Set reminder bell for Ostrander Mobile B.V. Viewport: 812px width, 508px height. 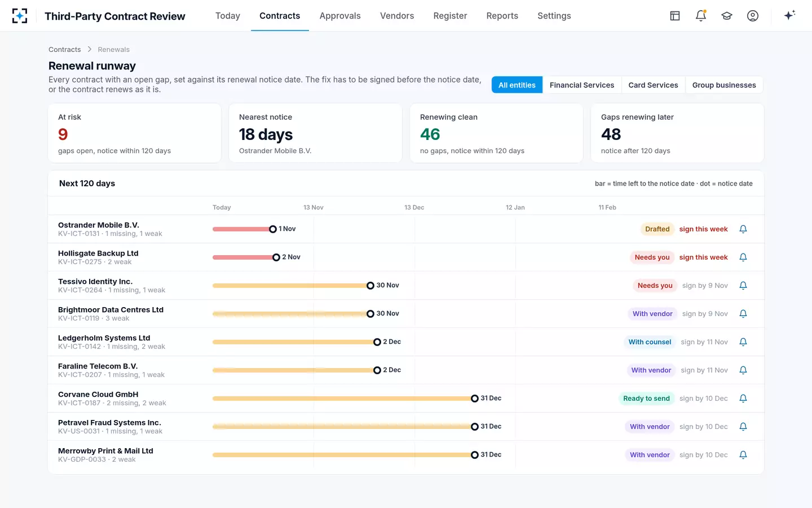[743, 229]
